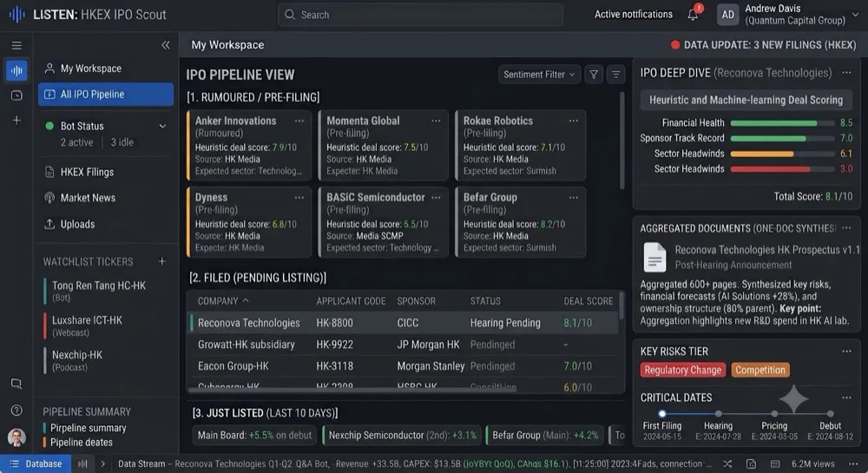Open Key Risks Tier panel options
The image size is (868, 473).
pos(846,351)
